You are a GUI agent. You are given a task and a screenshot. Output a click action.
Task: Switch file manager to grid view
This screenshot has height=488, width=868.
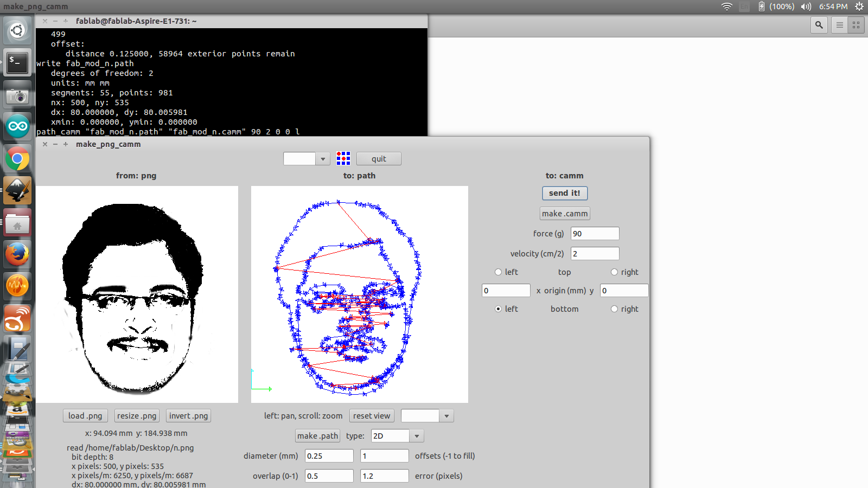point(856,25)
